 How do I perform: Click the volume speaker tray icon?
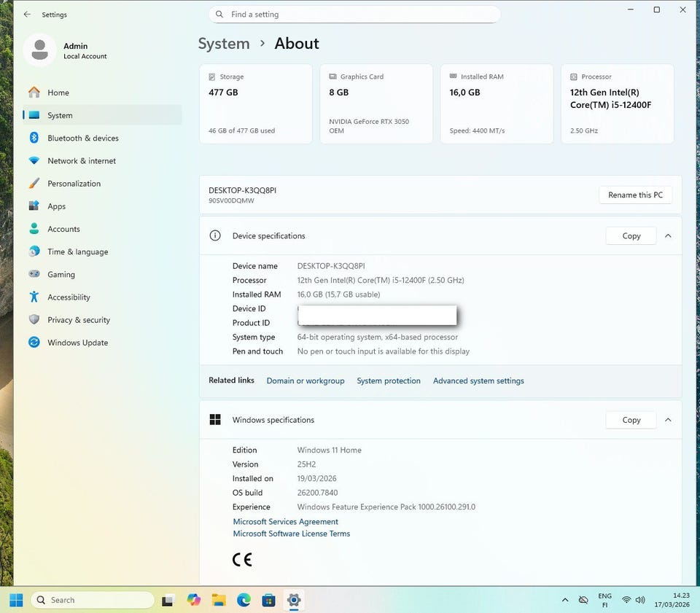(640, 600)
